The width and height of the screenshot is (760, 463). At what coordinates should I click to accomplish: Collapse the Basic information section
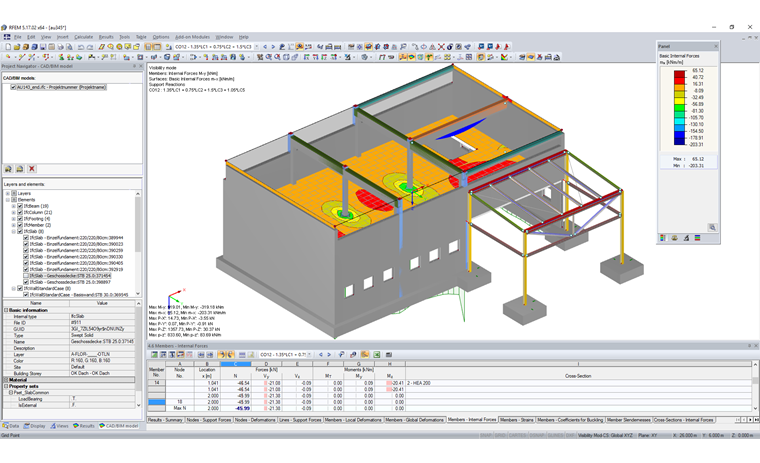coord(6,310)
